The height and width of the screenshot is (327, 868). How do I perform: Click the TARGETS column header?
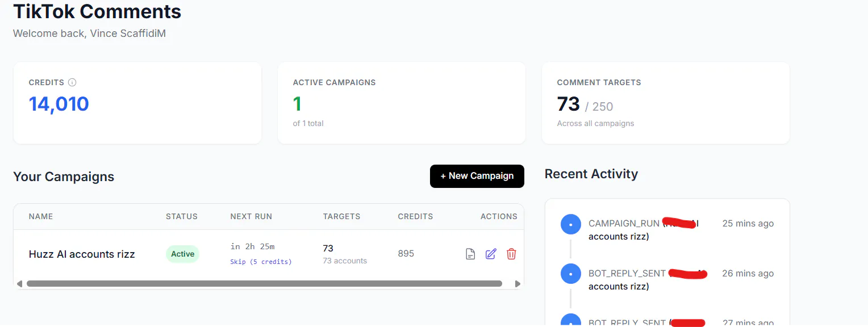coord(341,216)
